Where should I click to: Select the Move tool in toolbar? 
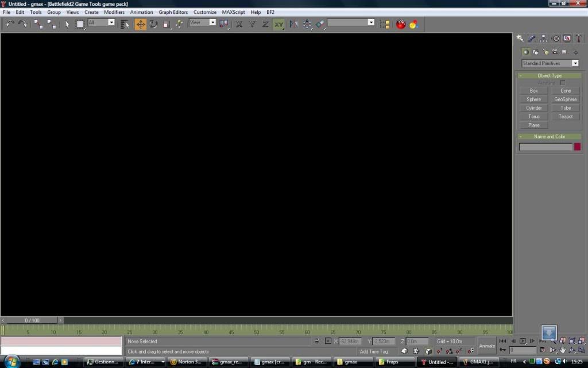click(141, 24)
